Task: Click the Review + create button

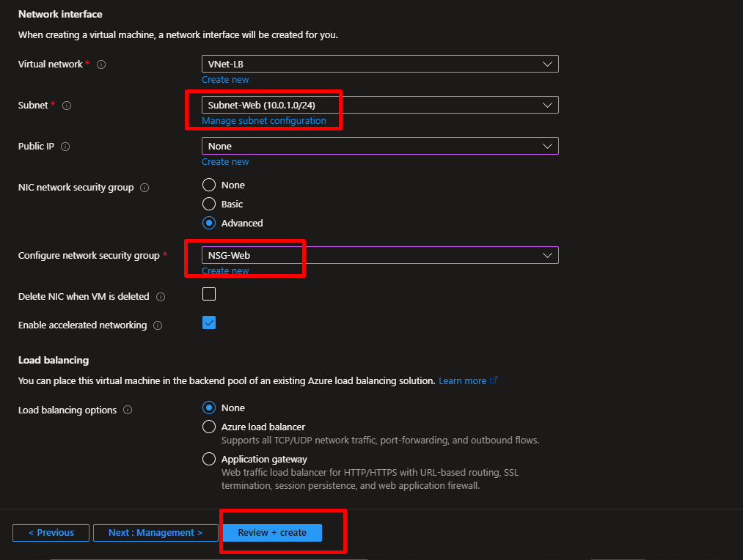Action: pos(272,533)
